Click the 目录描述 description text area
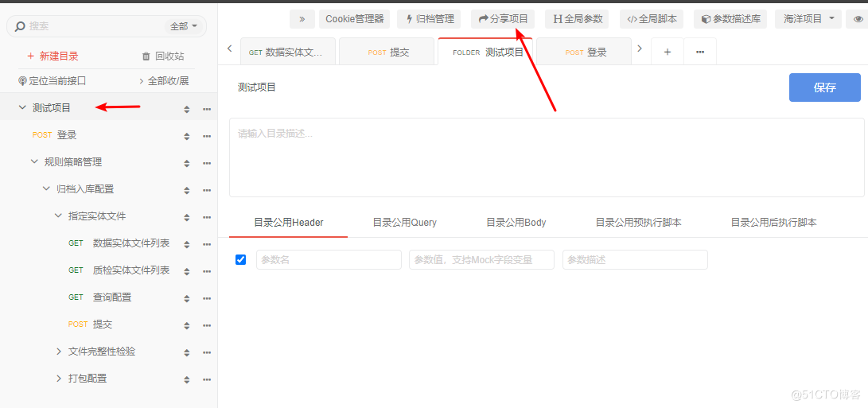The height and width of the screenshot is (408, 868). (x=547, y=157)
